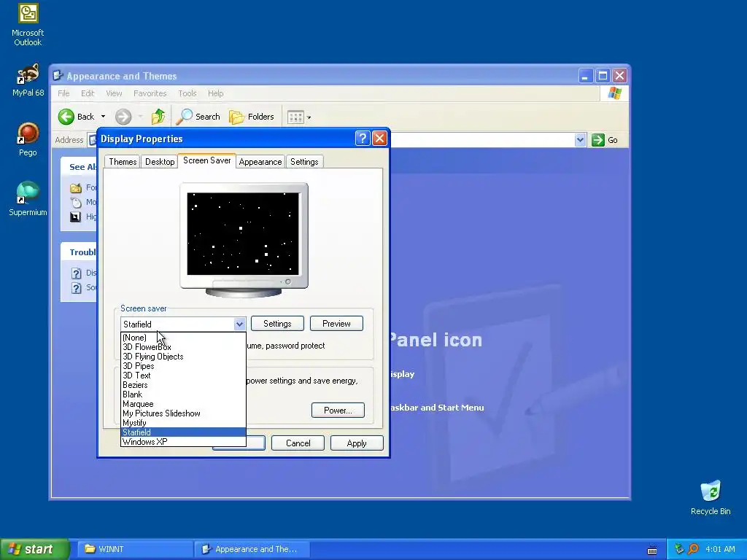Expand the Address bar dropdown arrow

click(x=580, y=140)
